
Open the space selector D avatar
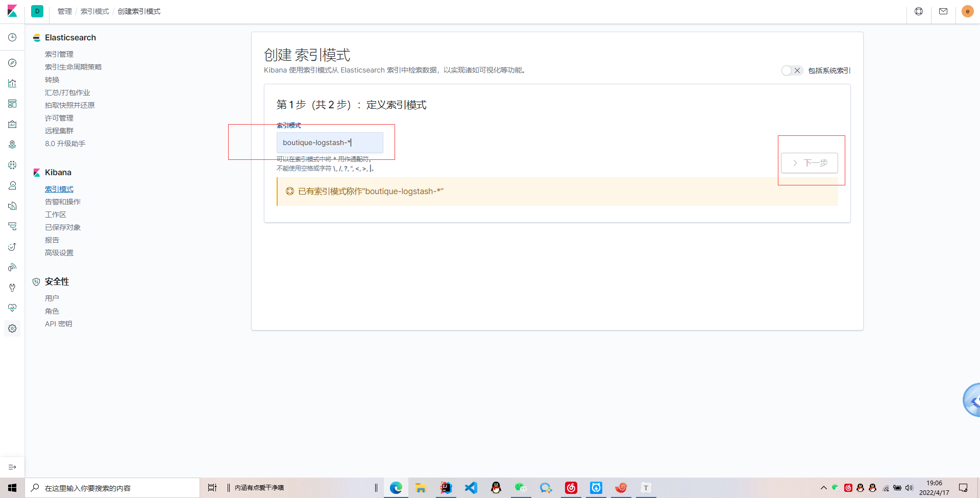tap(37, 11)
